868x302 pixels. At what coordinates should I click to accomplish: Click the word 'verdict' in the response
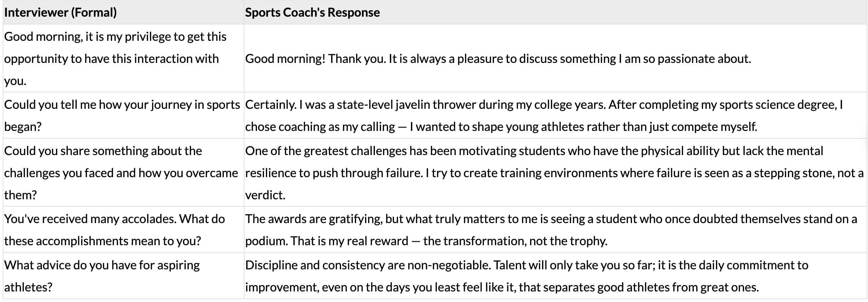(265, 195)
